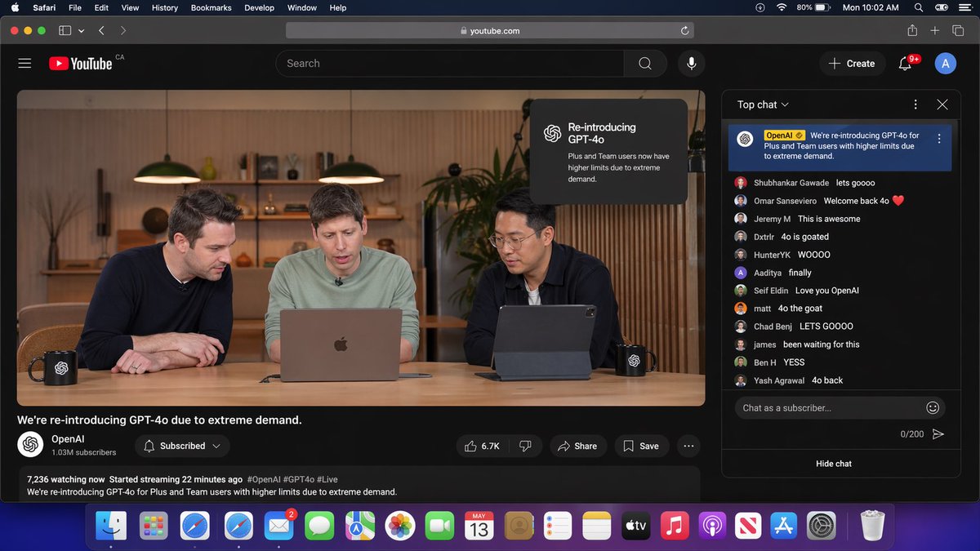Open the YouTube hamburger guide menu
This screenshot has height=551, width=980.
[x=24, y=63]
